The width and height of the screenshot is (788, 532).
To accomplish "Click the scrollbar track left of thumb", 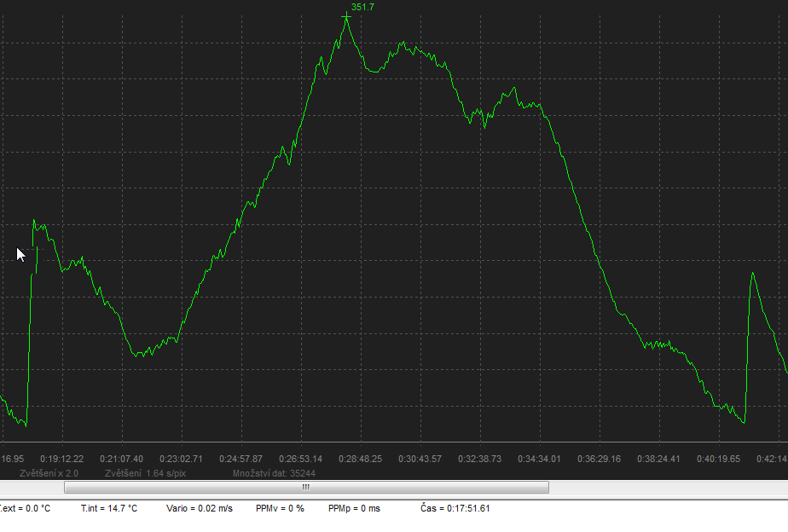I will [x=32, y=488].
